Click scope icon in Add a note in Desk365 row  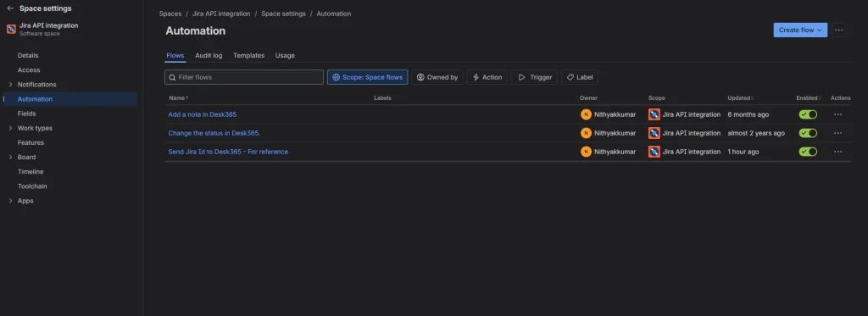click(x=654, y=114)
